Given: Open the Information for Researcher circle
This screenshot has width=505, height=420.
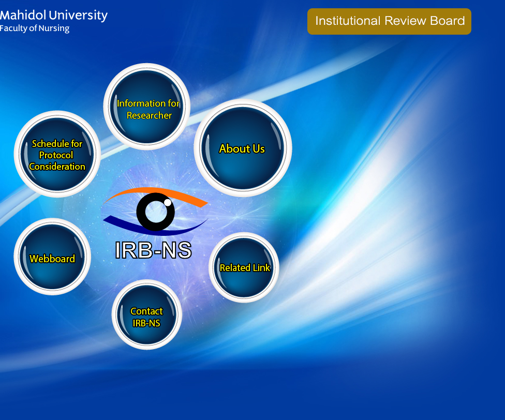Looking at the screenshot, I should 147,107.
